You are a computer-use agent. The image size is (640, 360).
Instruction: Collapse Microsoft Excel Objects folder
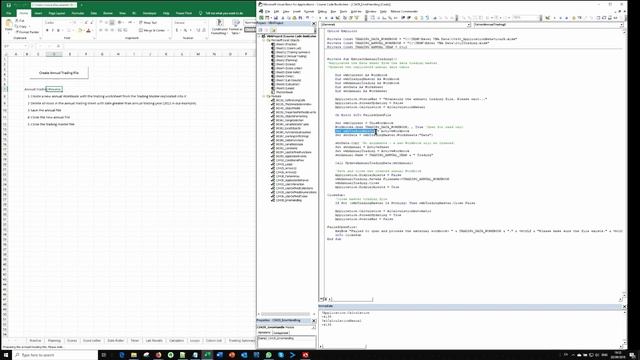(264, 40)
